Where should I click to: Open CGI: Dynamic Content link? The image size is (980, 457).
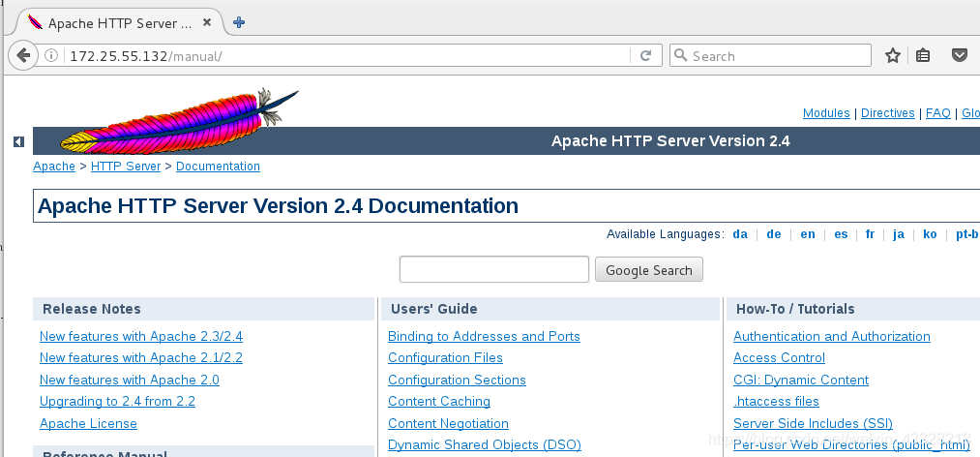pyautogui.click(x=801, y=381)
